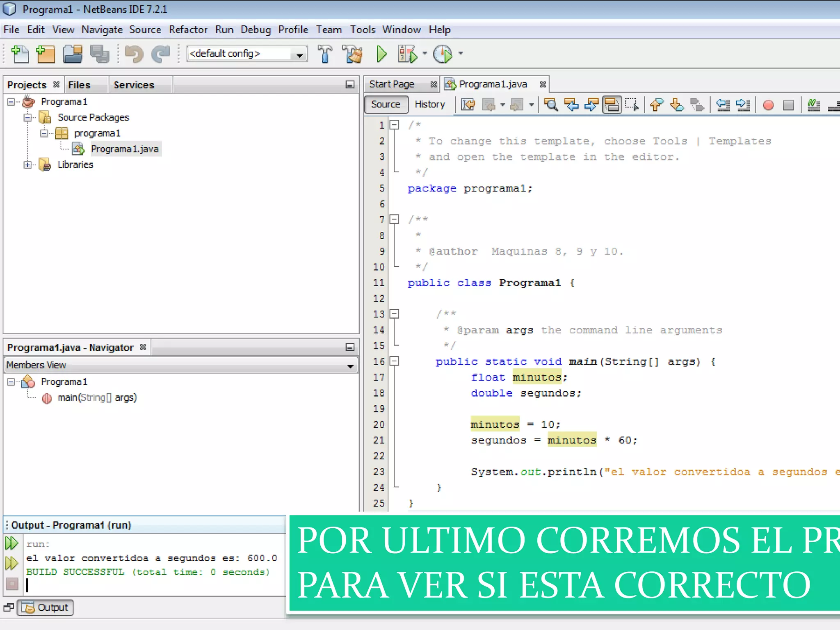Open Profile Project dropdown arrow
840x630 pixels.
tap(461, 53)
